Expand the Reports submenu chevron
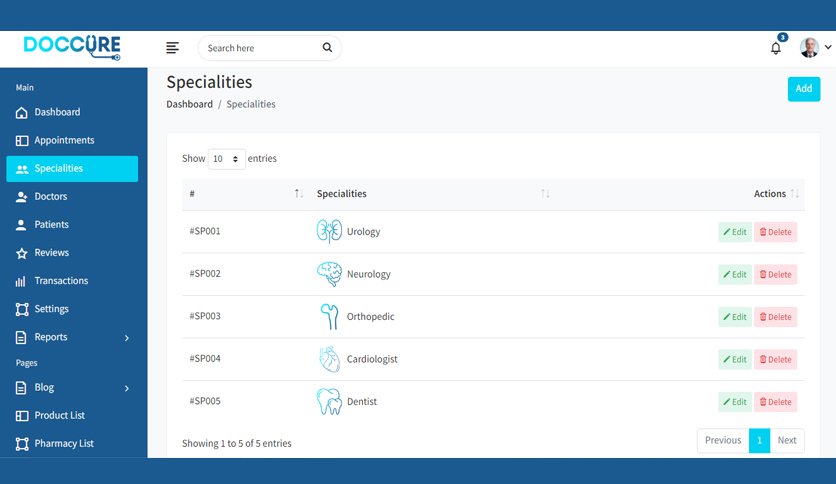Screen dimensions: 836x484 (x=126, y=337)
